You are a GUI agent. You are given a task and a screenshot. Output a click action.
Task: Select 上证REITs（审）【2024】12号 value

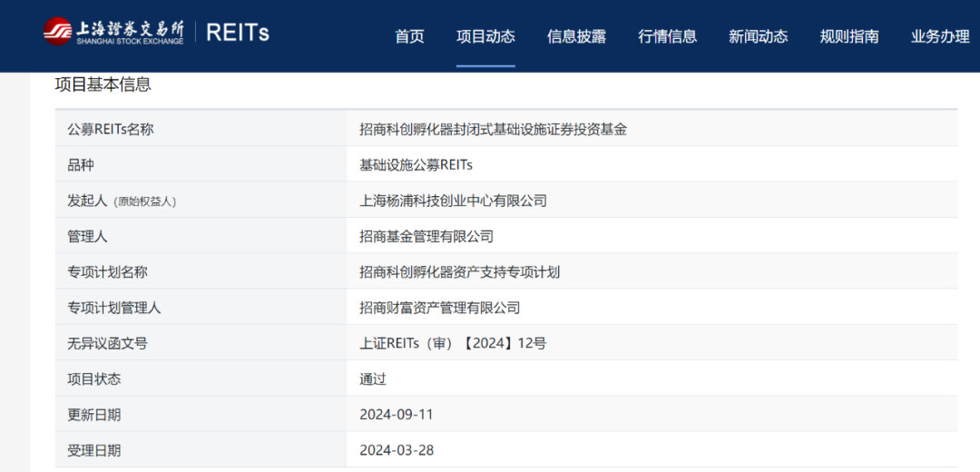453,343
